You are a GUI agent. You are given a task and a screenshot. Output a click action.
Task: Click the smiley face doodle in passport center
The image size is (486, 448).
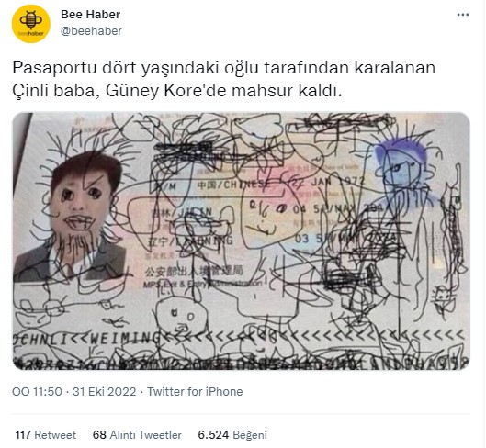[266, 217]
